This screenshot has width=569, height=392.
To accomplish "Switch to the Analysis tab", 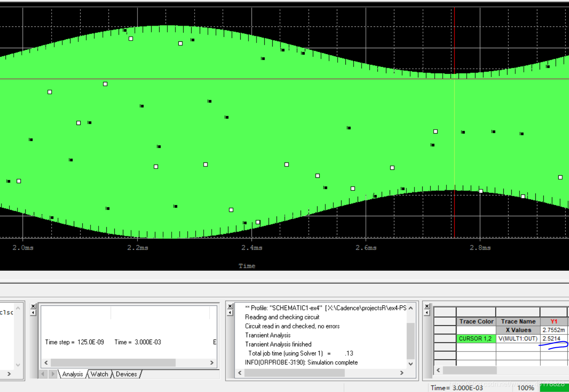I will (x=73, y=374).
